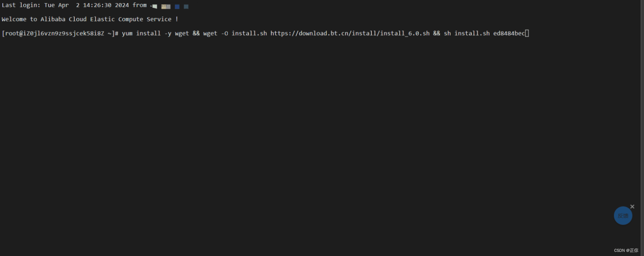Click the "-O" option after wget
The width and height of the screenshot is (644, 256).
224,33
